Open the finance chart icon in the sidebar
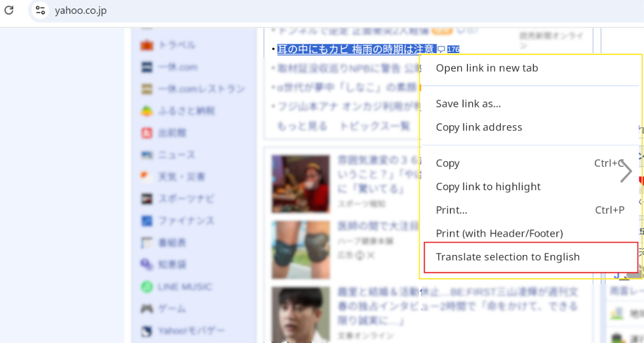Screen dimensions: 644x343 coord(147,221)
